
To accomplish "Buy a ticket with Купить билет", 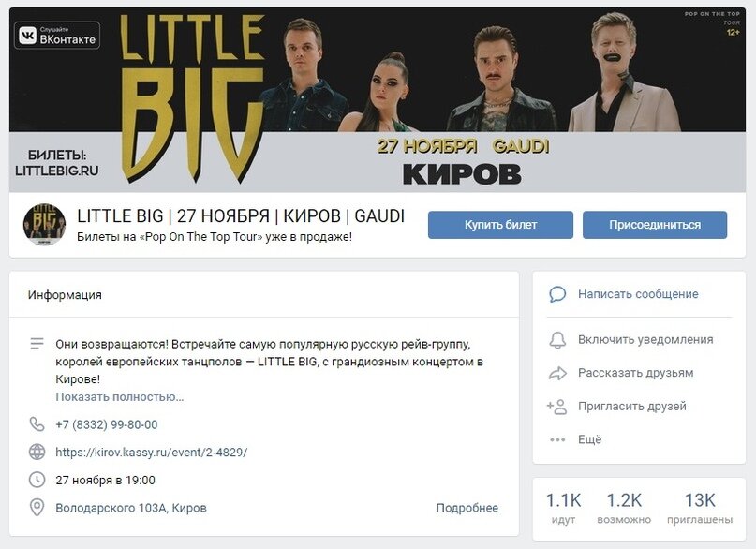I will point(500,225).
